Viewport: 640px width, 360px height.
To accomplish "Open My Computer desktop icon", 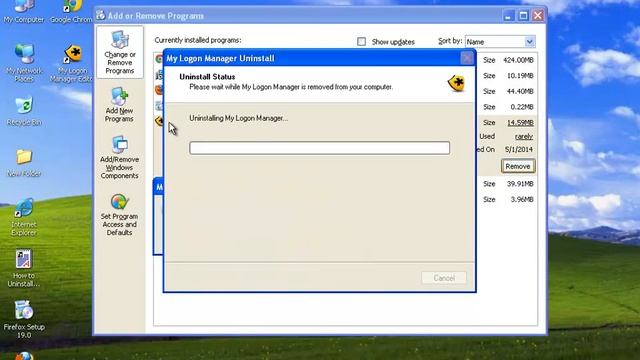I will [x=24, y=11].
